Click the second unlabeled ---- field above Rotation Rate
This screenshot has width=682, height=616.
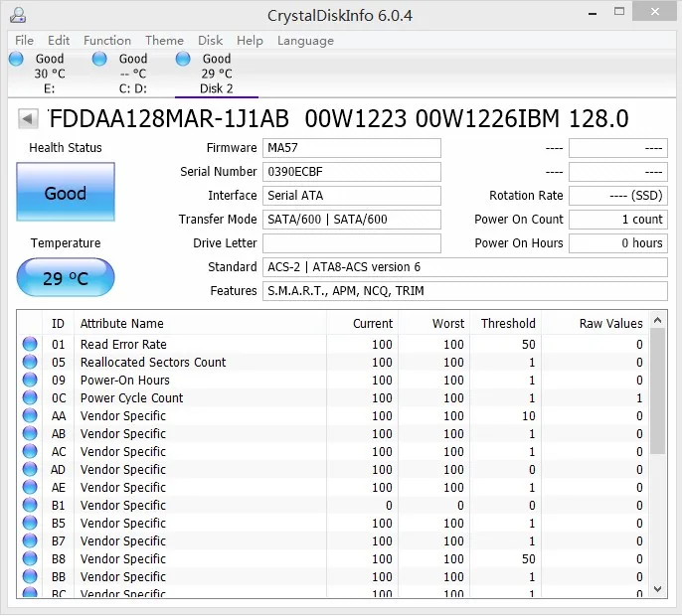[618, 172]
